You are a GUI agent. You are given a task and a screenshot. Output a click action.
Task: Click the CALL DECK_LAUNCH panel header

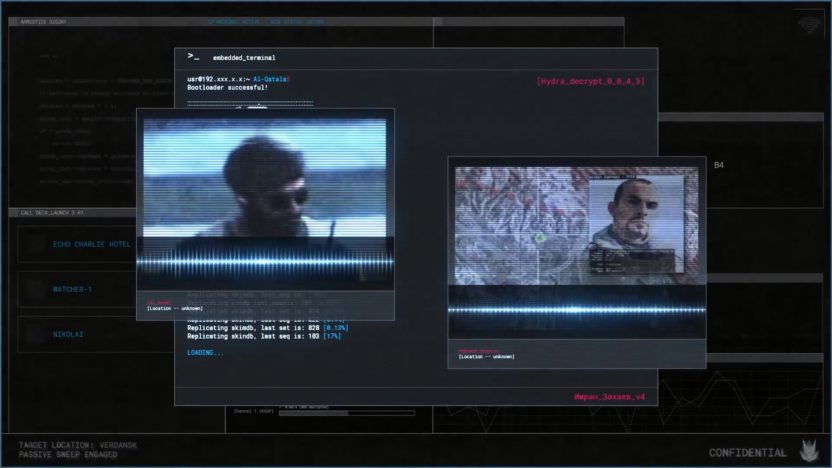73,213
